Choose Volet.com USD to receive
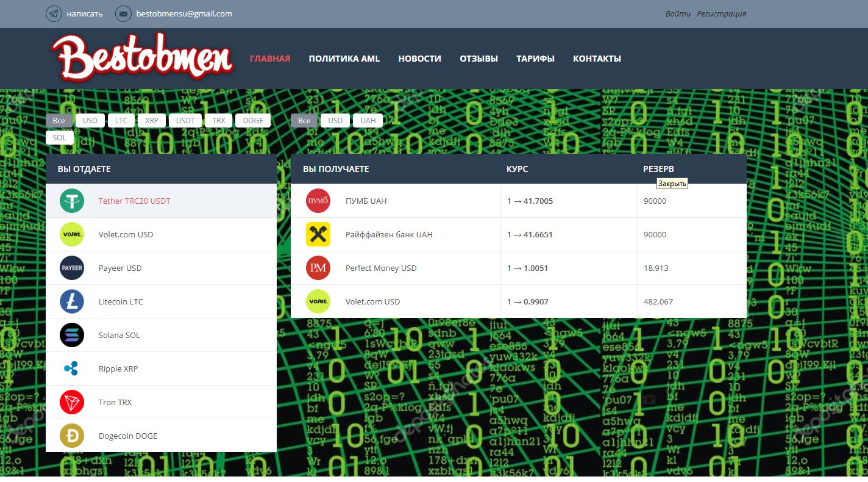The width and height of the screenshot is (868, 482). (x=519, y=301)
